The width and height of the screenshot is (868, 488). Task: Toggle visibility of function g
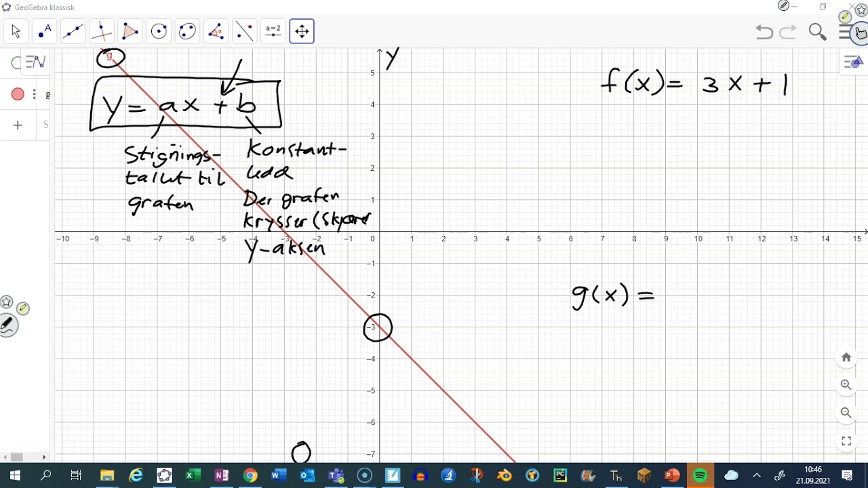(18, 94)
